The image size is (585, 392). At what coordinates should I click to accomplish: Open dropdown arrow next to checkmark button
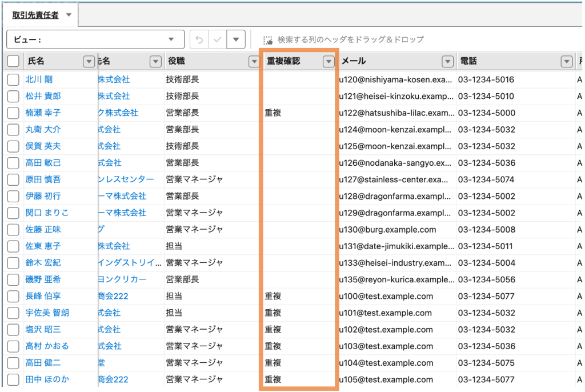(236, 40)
